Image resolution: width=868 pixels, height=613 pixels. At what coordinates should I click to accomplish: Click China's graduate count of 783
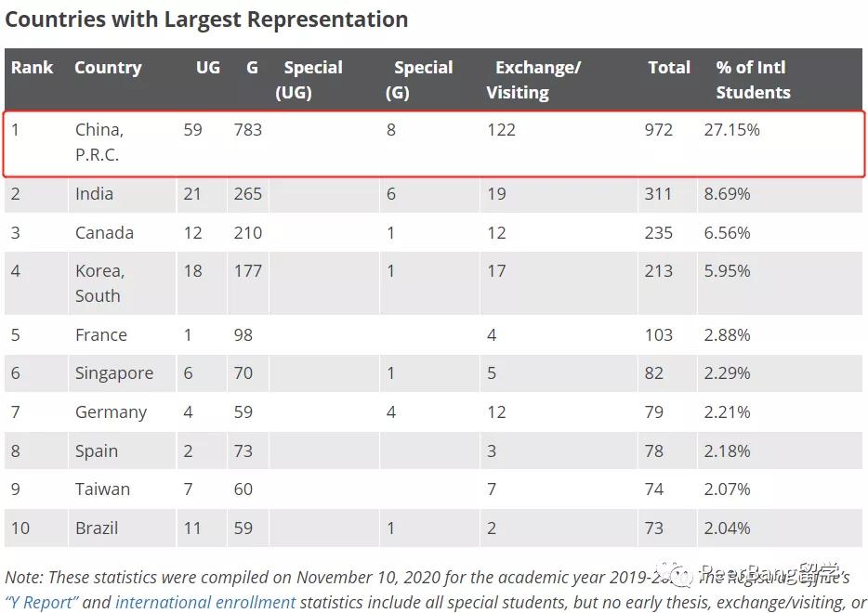(x=247, y=130)
